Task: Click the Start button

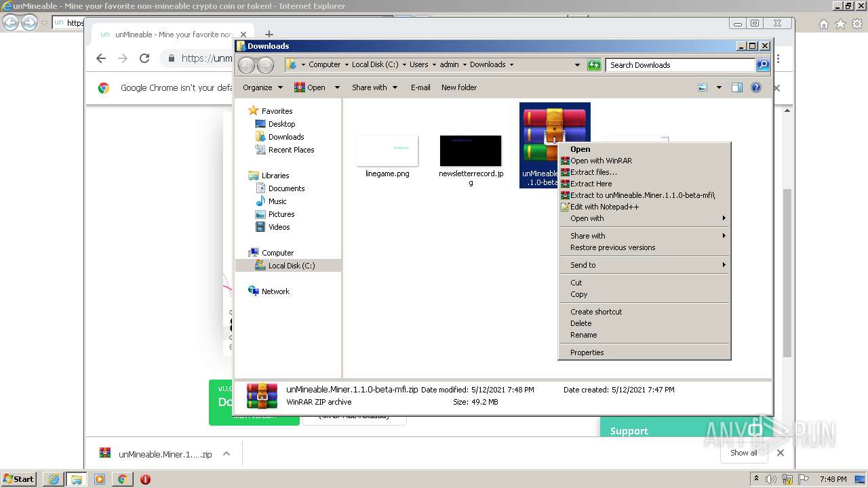Action: [x=18, y=479]
